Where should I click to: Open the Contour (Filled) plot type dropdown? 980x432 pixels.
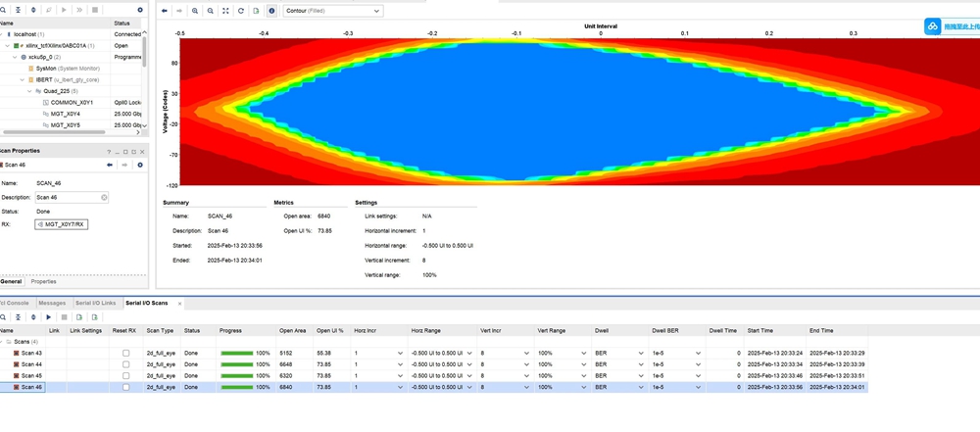tap(333, 11)
